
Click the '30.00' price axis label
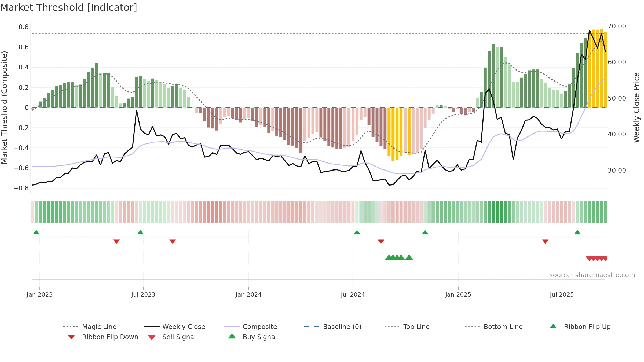617,171
